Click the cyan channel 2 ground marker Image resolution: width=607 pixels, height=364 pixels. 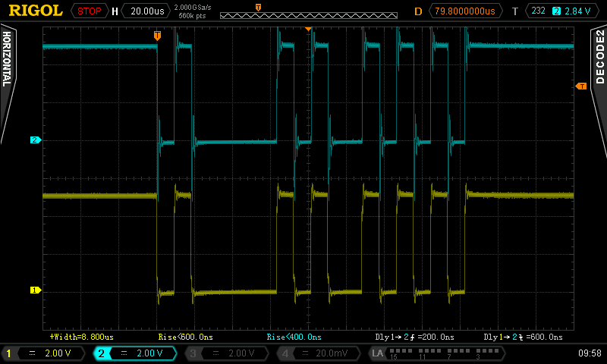[x=36, y=140]
